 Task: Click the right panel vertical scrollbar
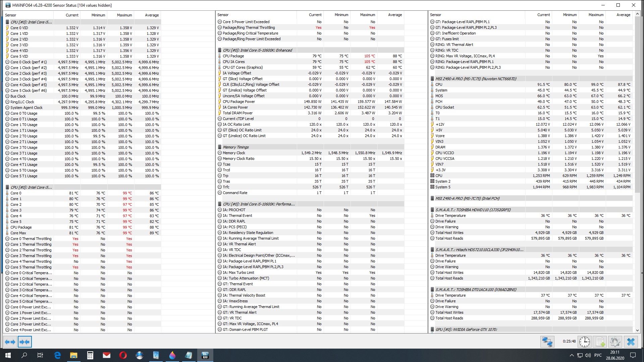(637, 134)
